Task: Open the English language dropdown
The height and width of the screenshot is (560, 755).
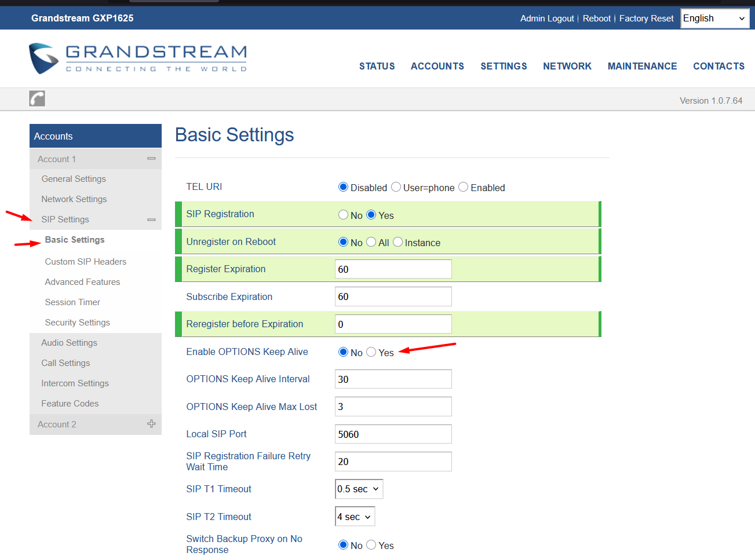Action: (714, 18)
